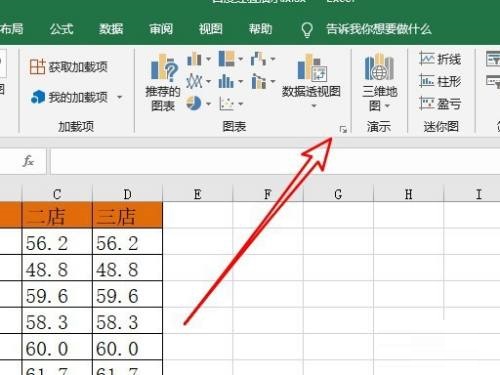
Task: Insert a 折线 sparkline
Action: pyautogui.click(x=440, y=59)
